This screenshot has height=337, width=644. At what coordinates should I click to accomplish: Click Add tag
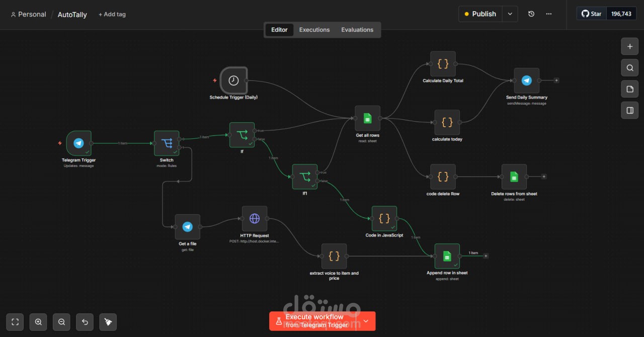click(112, 15)
